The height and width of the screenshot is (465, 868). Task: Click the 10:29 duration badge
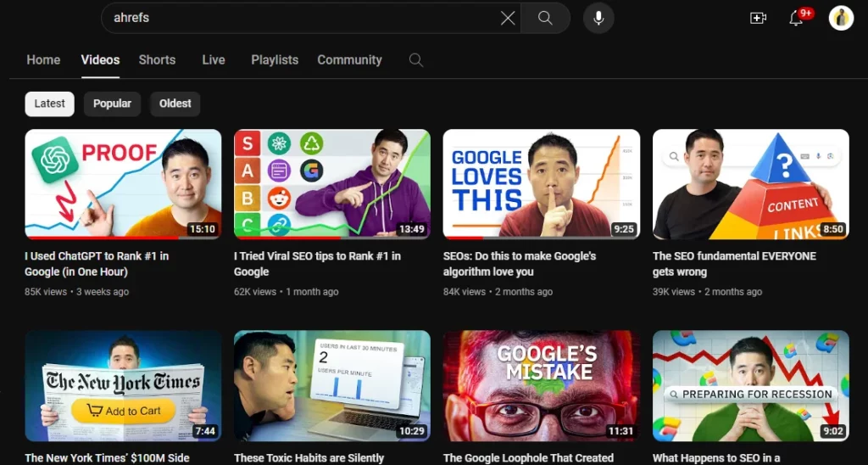[411, 431]
